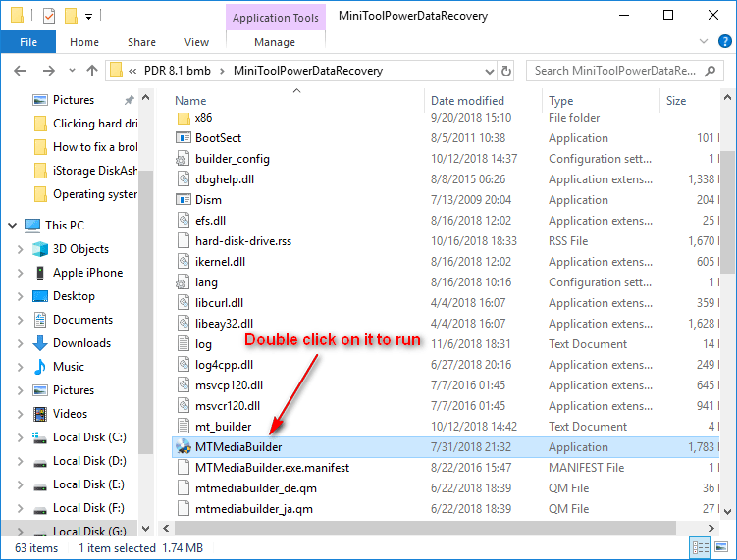Open the File menu
The height and width of the screenshot is (560, 737).
coord(28,42)
